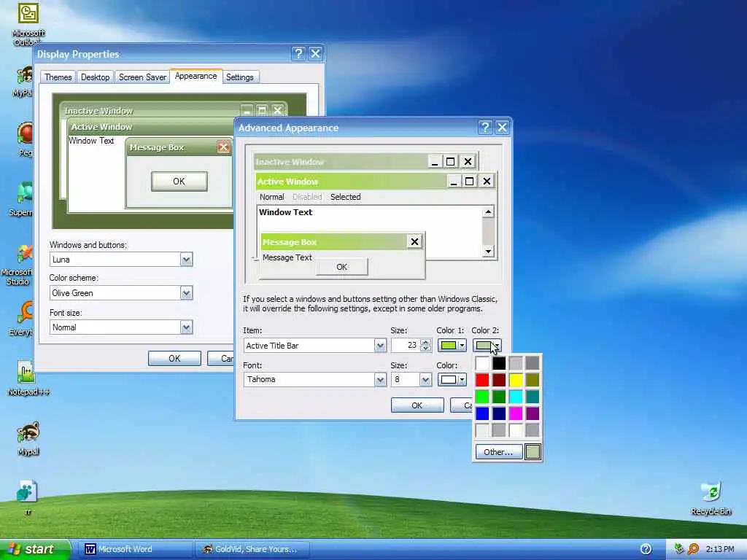Click 'Selected' menu item in preview
This screenshot has width=747, height=560.
[345, 197]
